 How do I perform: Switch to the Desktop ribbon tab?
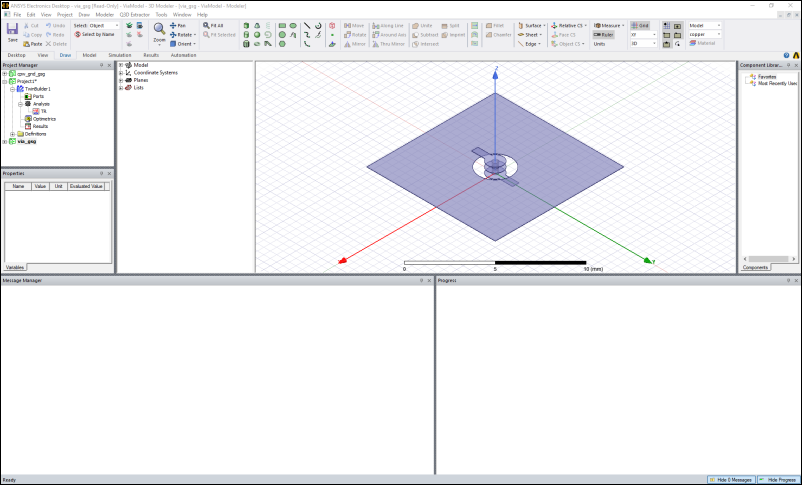pos(16,55)
